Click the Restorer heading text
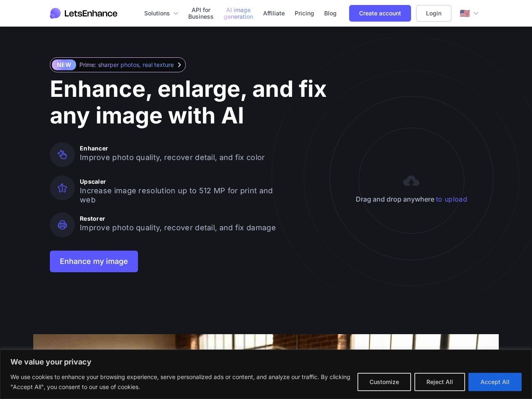Image resolution: width=532 pixels, height=399 pixels. click(x=92, y=219)
